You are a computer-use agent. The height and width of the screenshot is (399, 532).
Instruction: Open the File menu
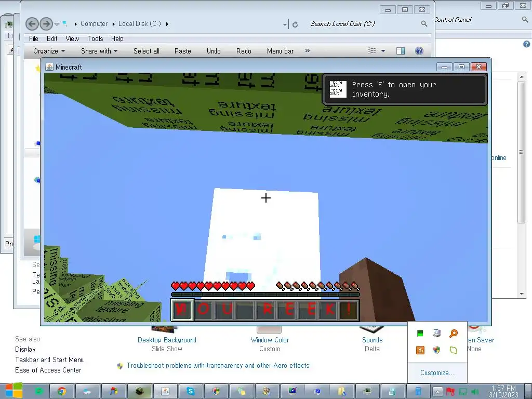point(34,38)
